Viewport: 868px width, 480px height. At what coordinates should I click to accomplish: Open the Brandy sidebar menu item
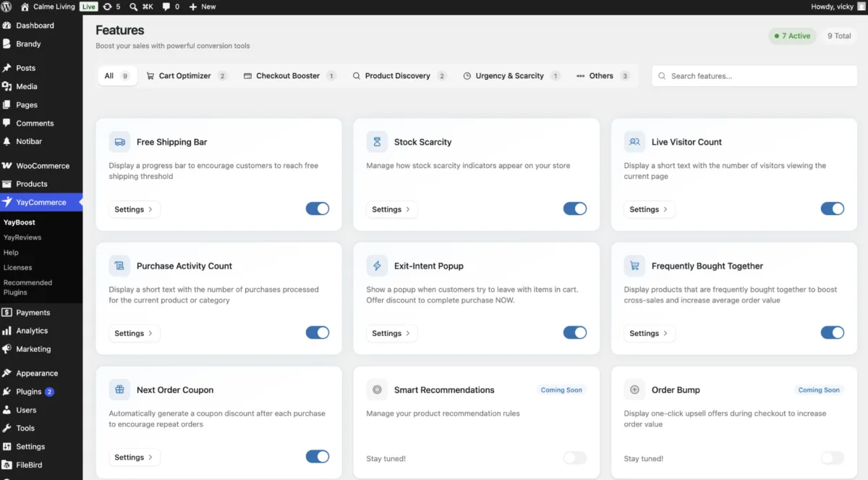coord(41,44)
